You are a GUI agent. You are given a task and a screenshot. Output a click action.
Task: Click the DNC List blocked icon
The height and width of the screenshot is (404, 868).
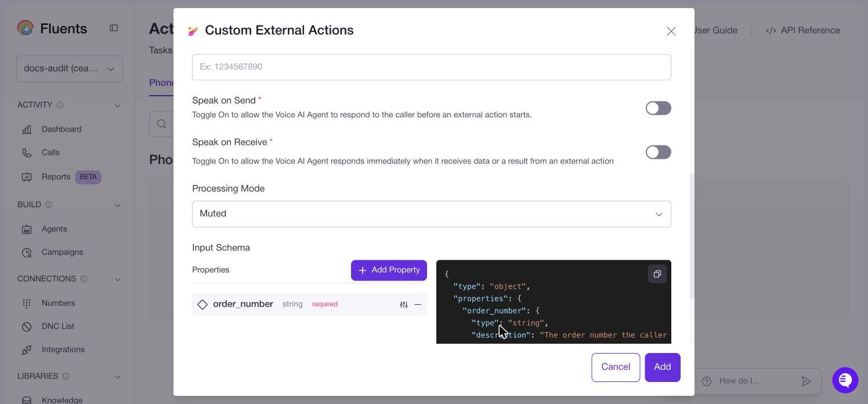[x=27, y=326]
